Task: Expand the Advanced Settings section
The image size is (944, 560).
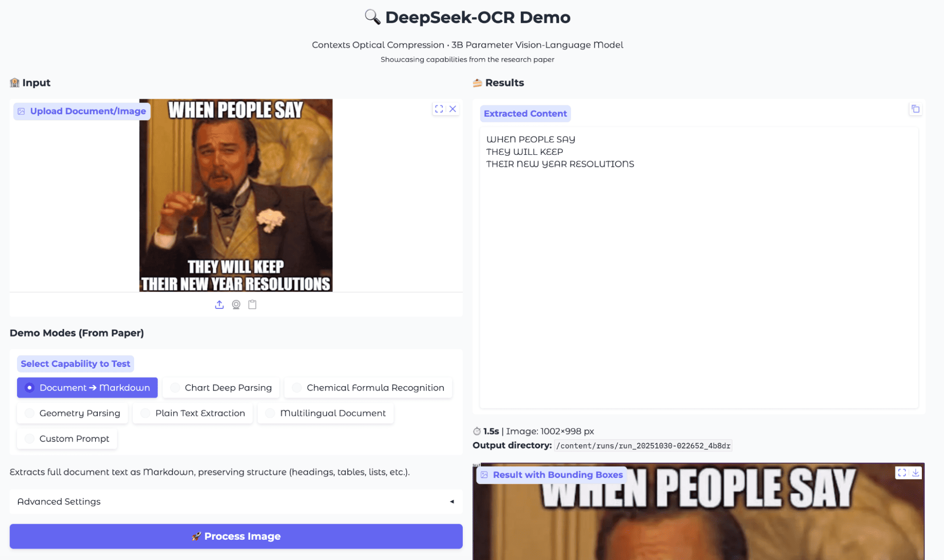Action: [236, 501]
